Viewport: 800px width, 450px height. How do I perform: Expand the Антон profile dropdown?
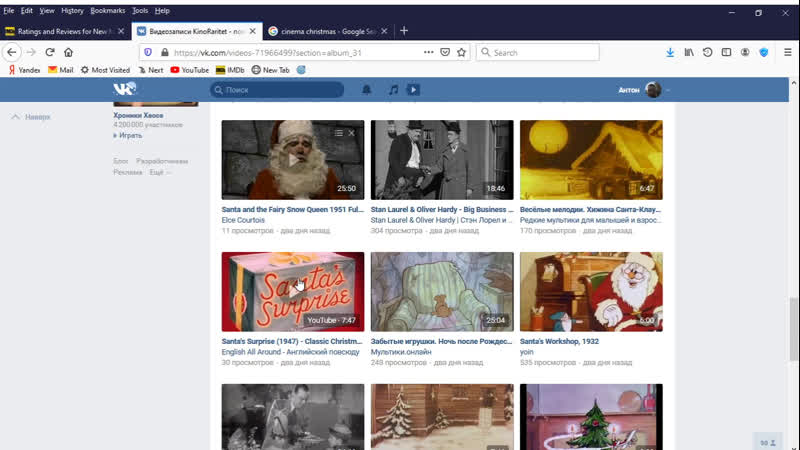coord(644,90)
